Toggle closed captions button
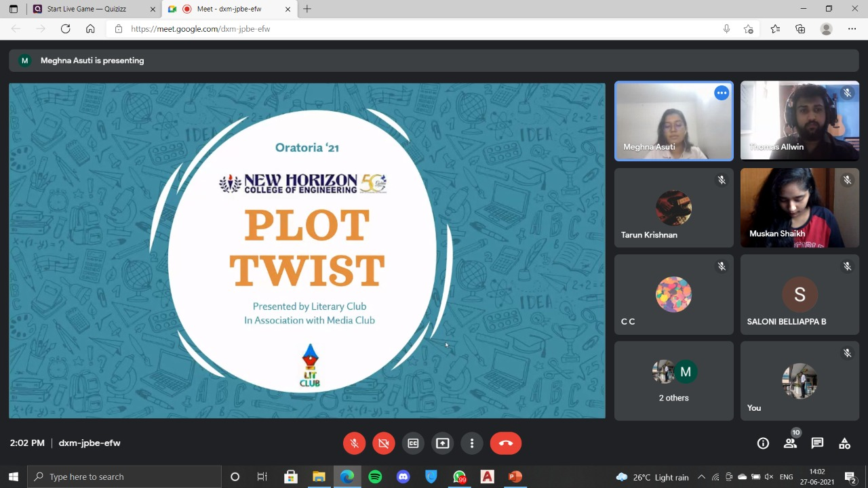Screen dimensions: 868x488 tap(413, 443)
